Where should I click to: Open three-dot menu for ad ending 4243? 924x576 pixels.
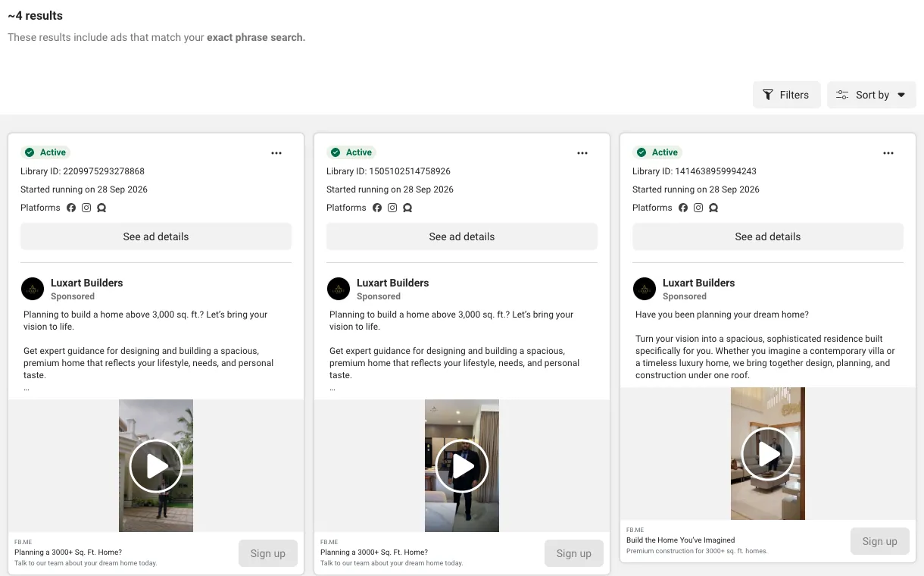[888, 153]
